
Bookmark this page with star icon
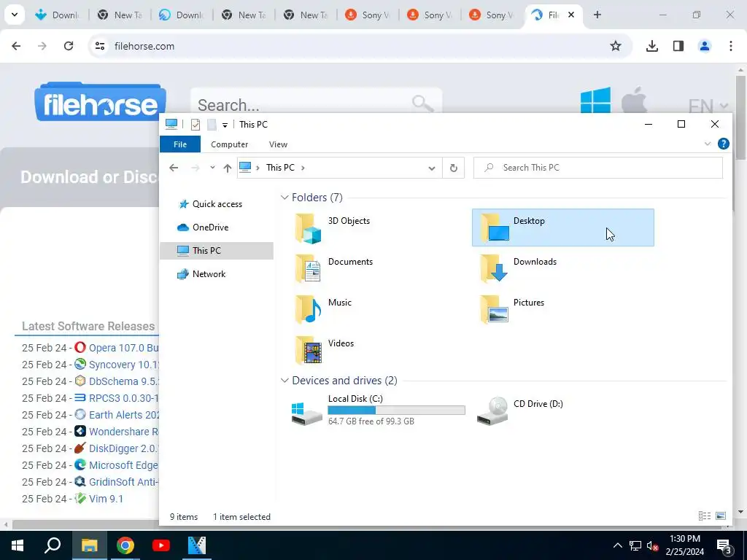click(x=616, y=46)
